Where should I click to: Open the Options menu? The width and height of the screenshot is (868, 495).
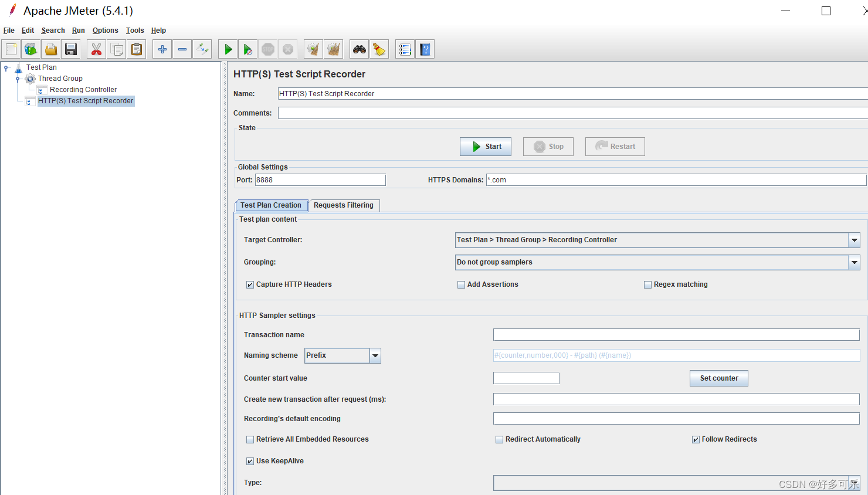coord(105,30)
